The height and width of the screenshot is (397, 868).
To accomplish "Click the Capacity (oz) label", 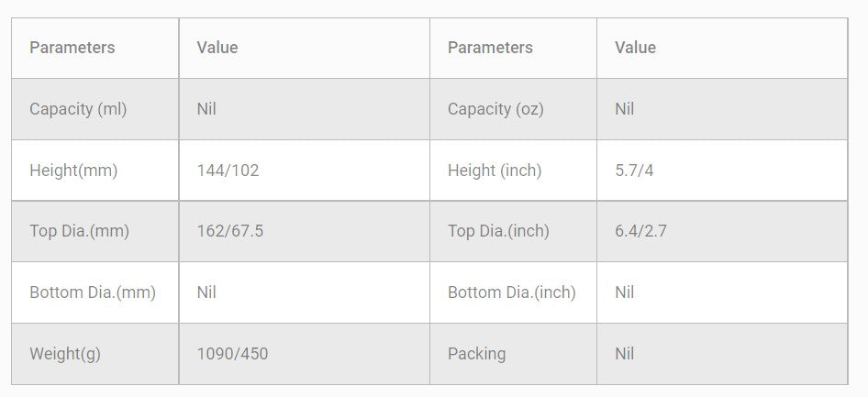I will 495,109.
